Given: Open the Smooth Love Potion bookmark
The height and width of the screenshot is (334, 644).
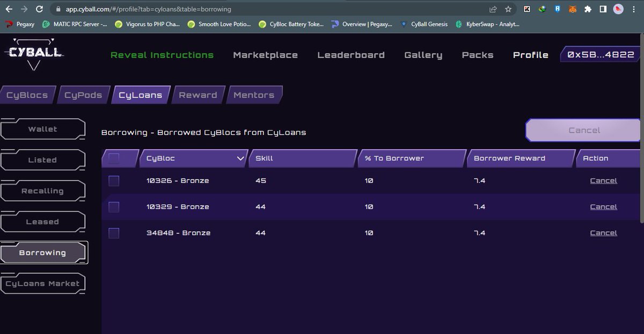Looking at the screenshot, I should click(219, 24).
